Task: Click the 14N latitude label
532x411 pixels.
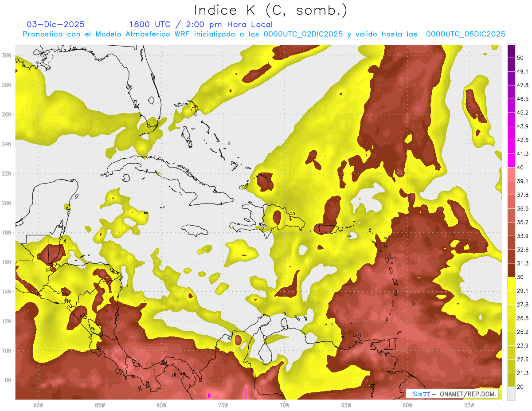Action: point(7,292)
